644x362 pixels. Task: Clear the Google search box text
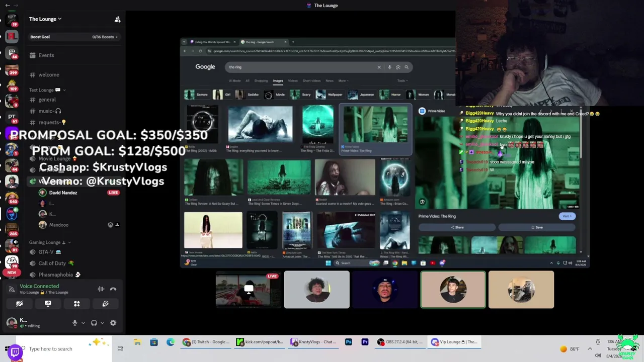tap(379, 67)
